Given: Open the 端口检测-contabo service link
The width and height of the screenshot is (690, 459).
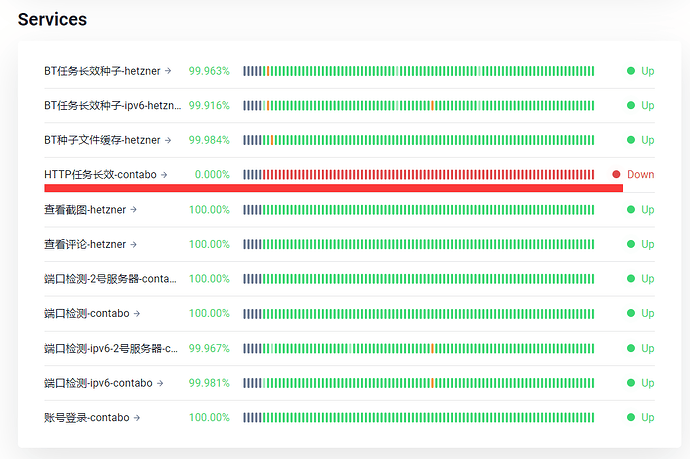Looking at the screenshot, I should point(87,313).
